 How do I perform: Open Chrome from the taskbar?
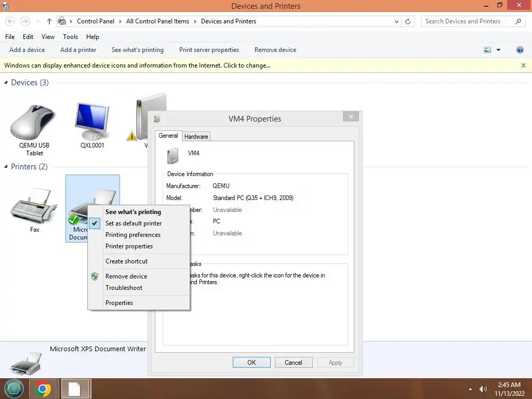(x=43, y=389)
